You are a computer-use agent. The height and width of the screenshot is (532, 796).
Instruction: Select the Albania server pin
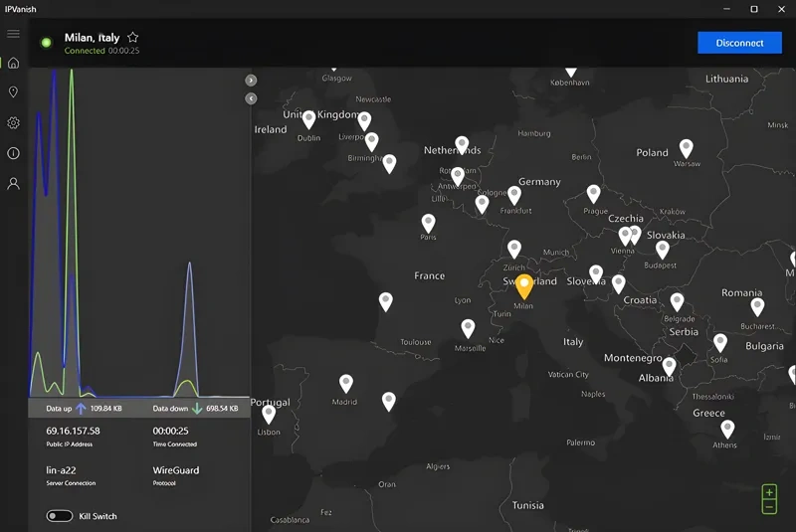(x=669, y=367)
